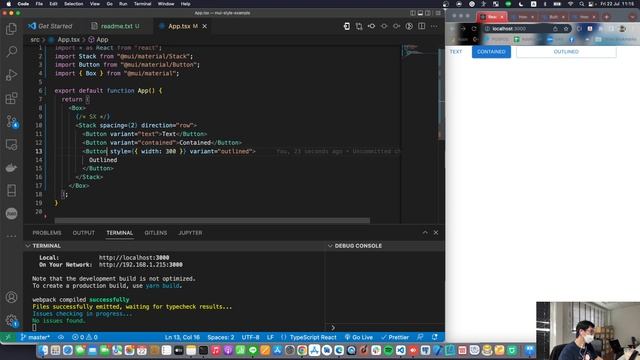Switch to the Get Started tab
The height and width of the screenshot is (360, 640).
[50, 26]
